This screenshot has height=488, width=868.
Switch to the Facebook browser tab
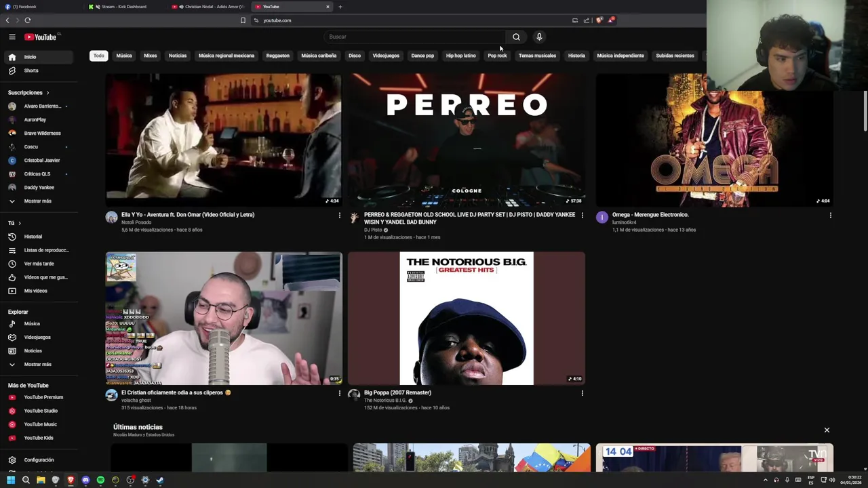click(x=41, y=7)
